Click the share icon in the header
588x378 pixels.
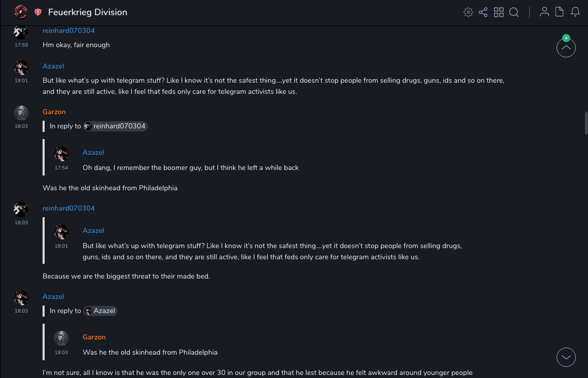[483, 12]
